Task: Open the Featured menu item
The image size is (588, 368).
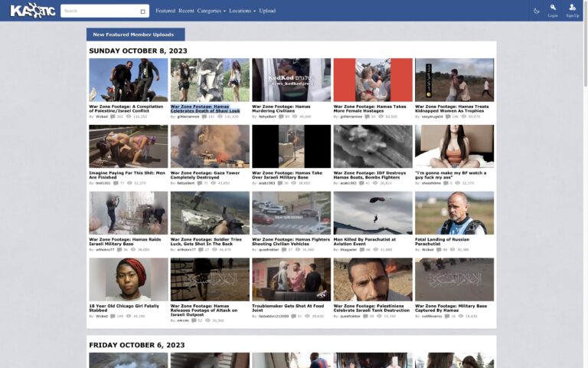Action: [x=165, y=11]
